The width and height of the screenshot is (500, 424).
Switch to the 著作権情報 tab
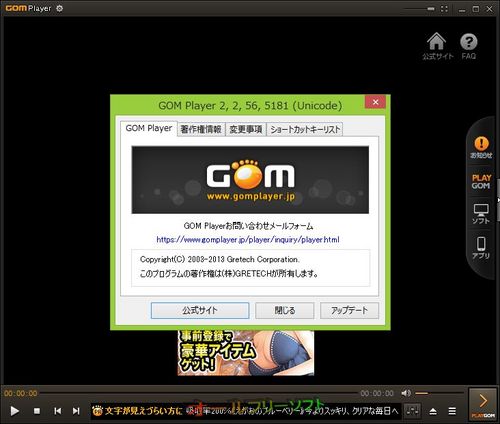point(201,129)
